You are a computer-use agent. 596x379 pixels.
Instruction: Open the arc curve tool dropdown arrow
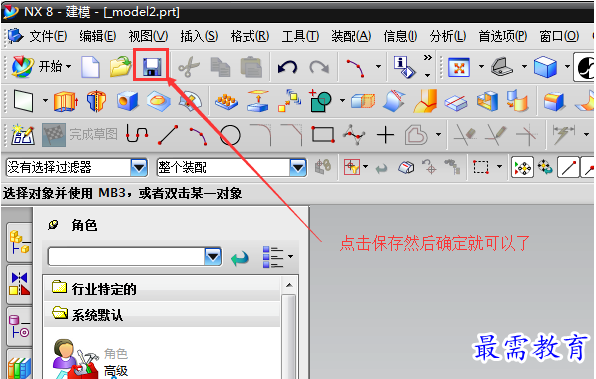pyautogui.click(x=378, y=67)
